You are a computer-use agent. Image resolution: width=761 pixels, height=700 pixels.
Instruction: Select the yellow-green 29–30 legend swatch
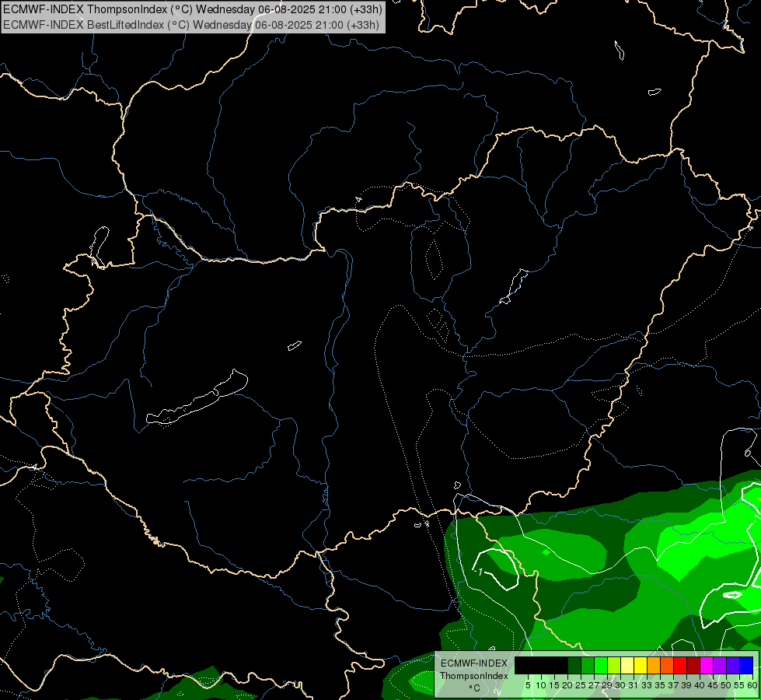pos(614,665)
